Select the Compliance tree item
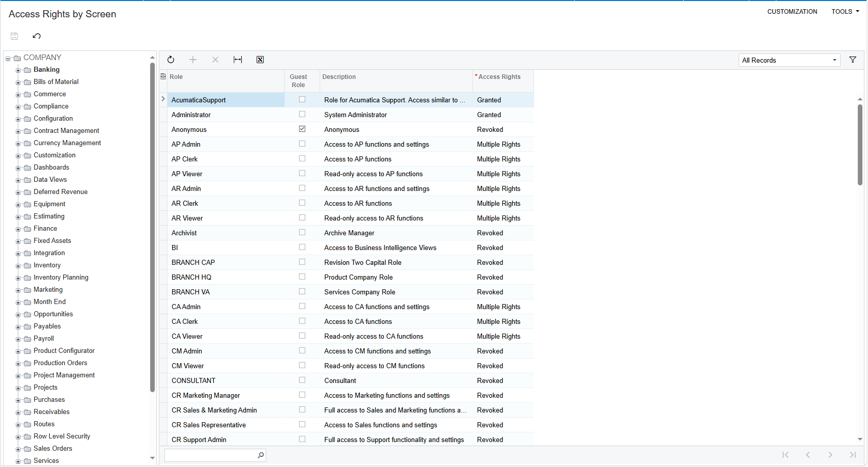Viewport: 868px width, 467px height. [51, 106]
